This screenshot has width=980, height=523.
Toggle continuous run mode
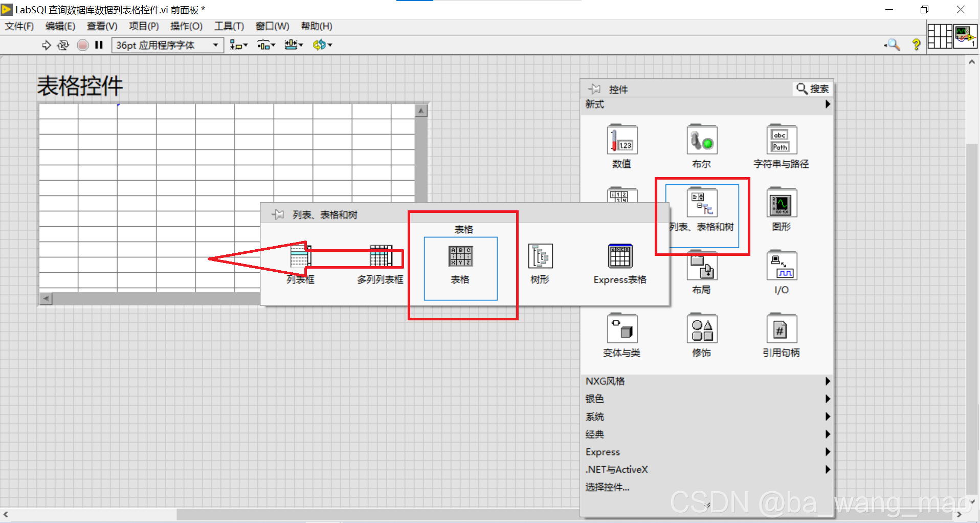tap(63, 45)
